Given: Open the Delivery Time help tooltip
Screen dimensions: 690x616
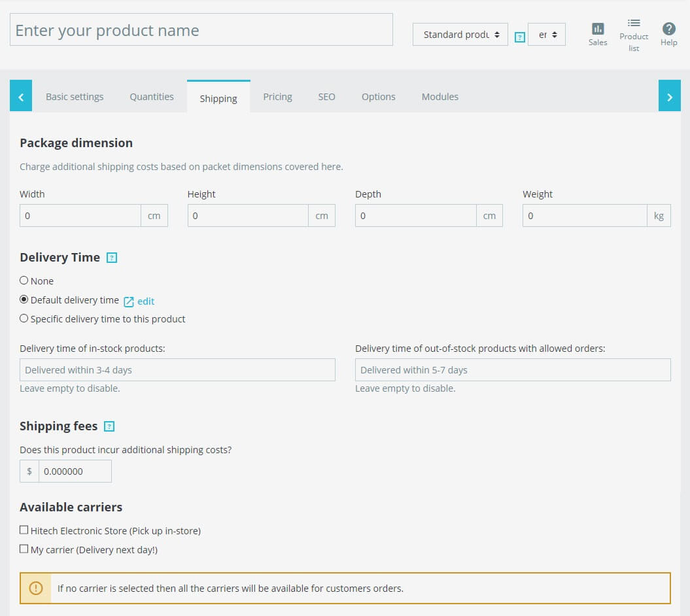Looking at the screenshot, I should (x=110, y=257).
